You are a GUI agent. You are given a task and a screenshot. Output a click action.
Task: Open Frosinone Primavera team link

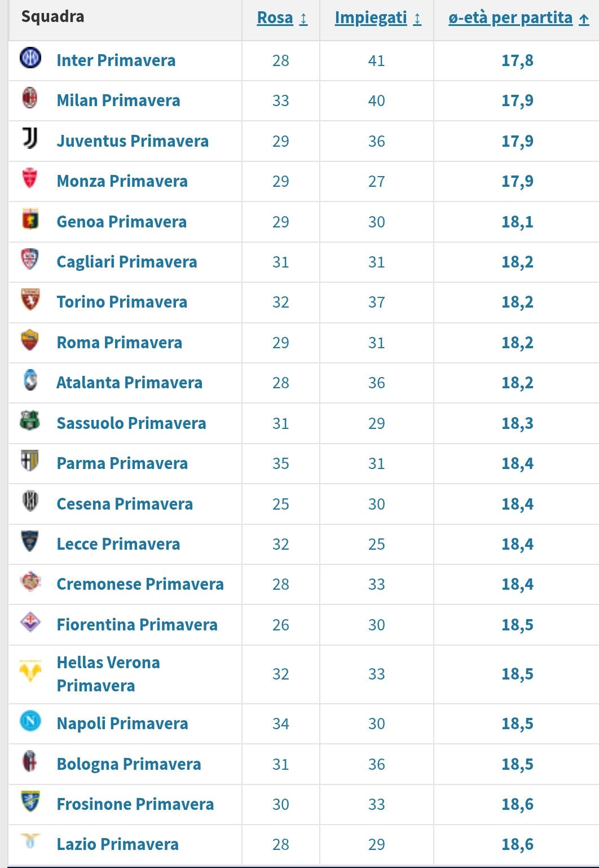point(135,804)
